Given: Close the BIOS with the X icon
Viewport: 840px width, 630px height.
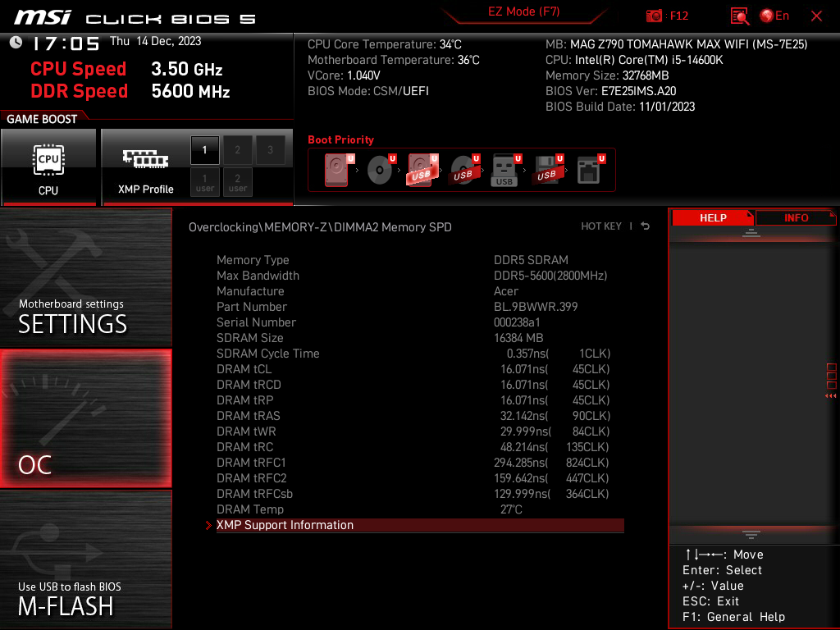Looking at the screenshot, I should (x=816, y=16).
